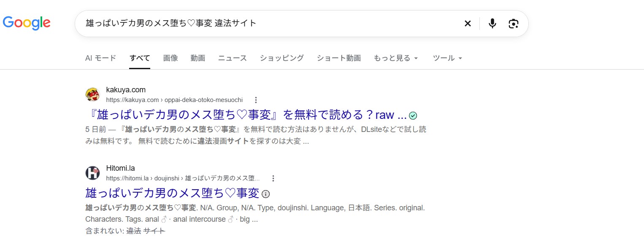Open the Hitomi.la result title link

click(x=172, y=193)
